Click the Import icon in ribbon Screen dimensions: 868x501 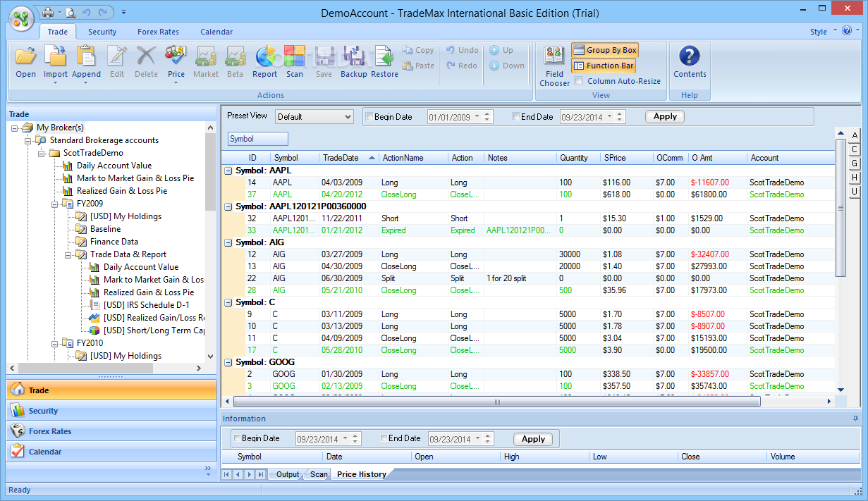(56, 56)
